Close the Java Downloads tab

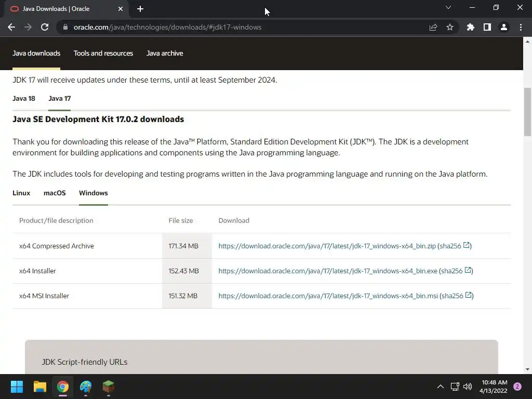point(121,9)
